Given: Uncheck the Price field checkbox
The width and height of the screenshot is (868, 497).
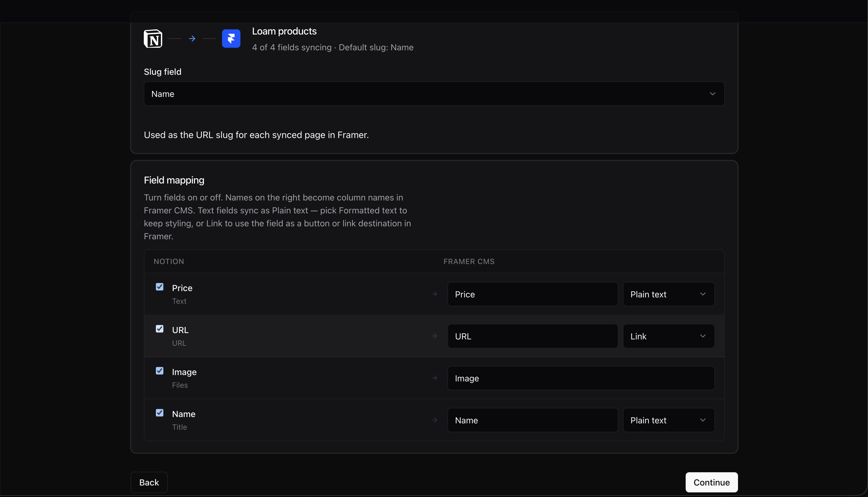Looking at the screenshot, I should 159,287.
